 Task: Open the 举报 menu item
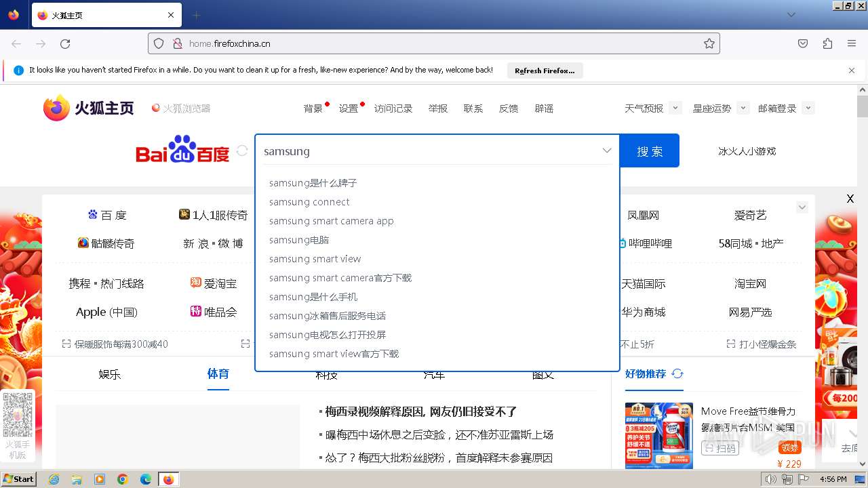click(x=438, y=108)
